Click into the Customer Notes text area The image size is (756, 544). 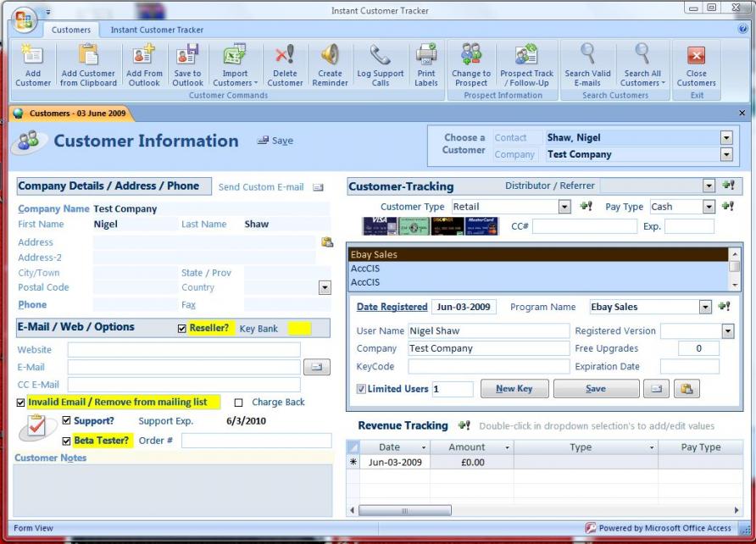pyautogui.click(x=173, y=491)
